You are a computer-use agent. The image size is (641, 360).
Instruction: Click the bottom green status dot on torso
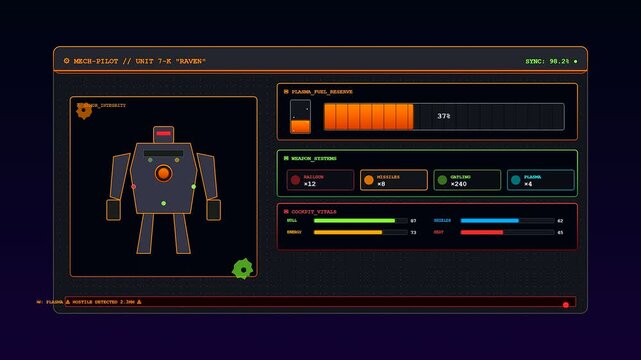[x=164, y=203]
